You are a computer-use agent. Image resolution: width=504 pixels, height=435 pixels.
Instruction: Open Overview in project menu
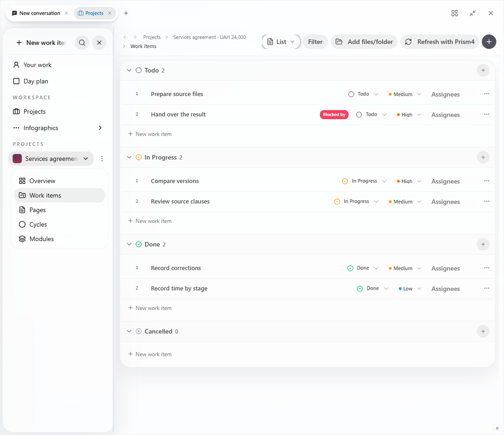click(59, 181)
